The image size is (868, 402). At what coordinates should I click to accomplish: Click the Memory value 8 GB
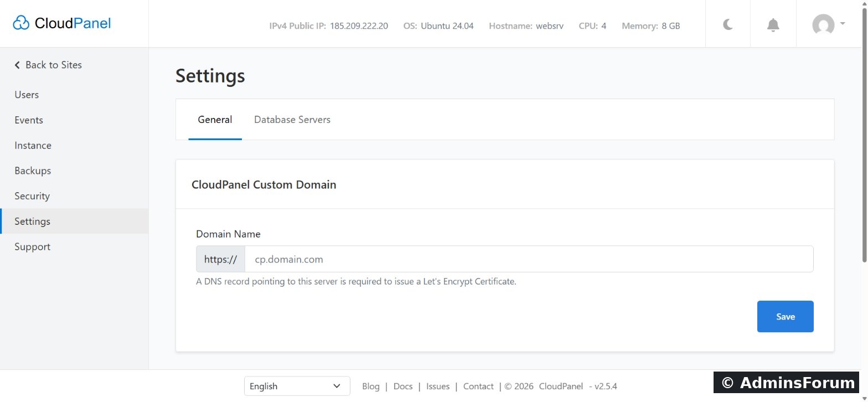[x=671, y=26]
